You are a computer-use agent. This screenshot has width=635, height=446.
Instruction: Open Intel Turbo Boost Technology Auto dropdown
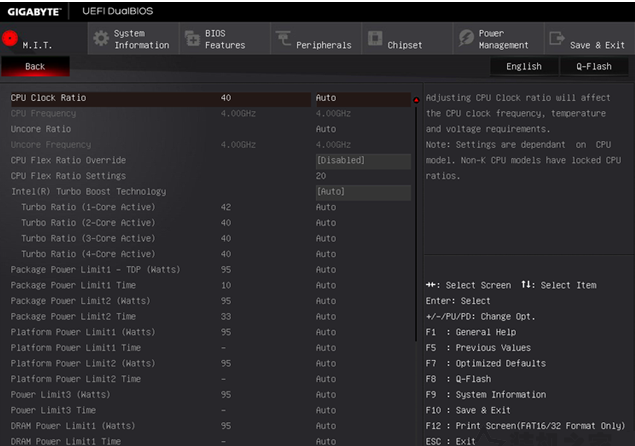363,192
